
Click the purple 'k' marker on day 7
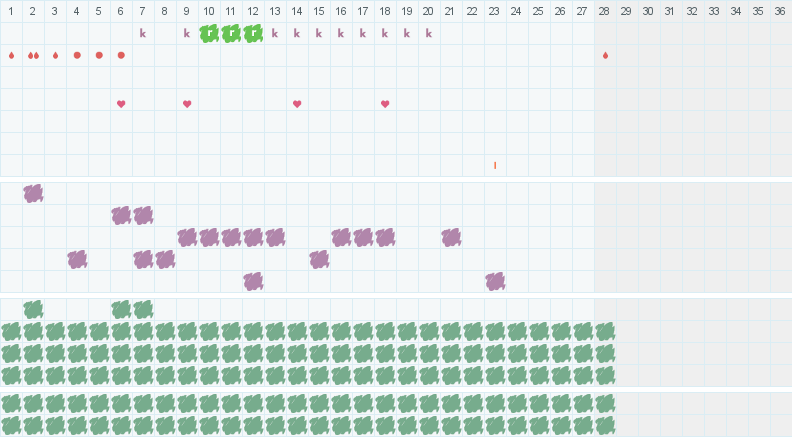[143, 33]
